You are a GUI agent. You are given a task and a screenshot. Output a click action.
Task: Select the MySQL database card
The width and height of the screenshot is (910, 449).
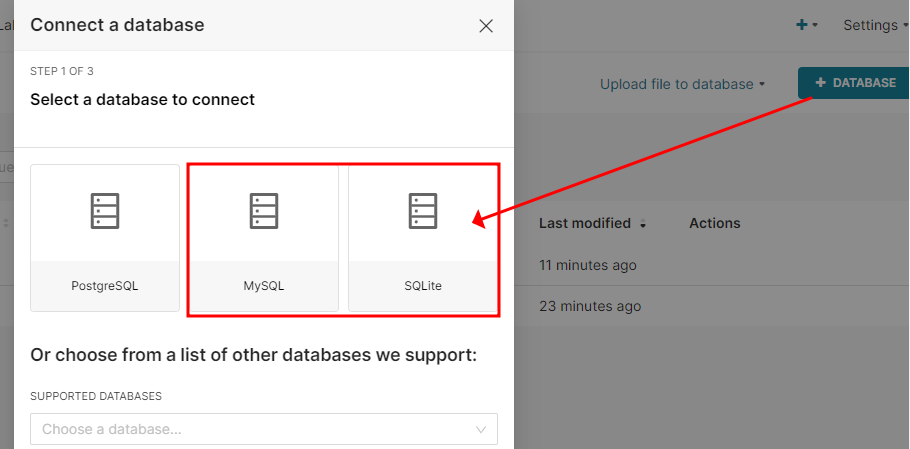[264, 238]
